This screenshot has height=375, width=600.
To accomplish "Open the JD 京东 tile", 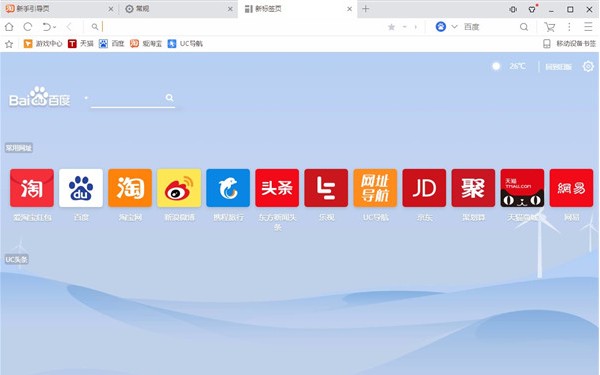I will pos(424,188).
